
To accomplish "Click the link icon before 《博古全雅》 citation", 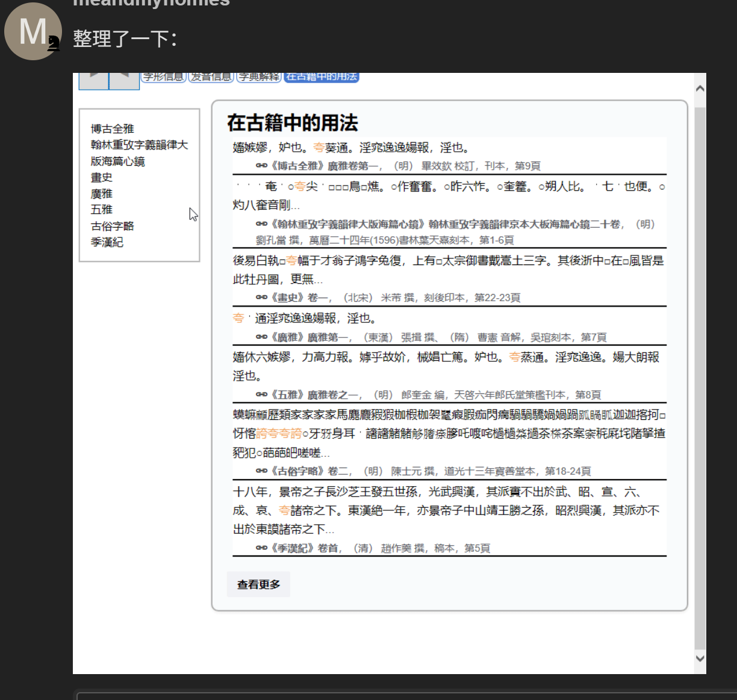I will pyautogui.click(x=261, y=166).
